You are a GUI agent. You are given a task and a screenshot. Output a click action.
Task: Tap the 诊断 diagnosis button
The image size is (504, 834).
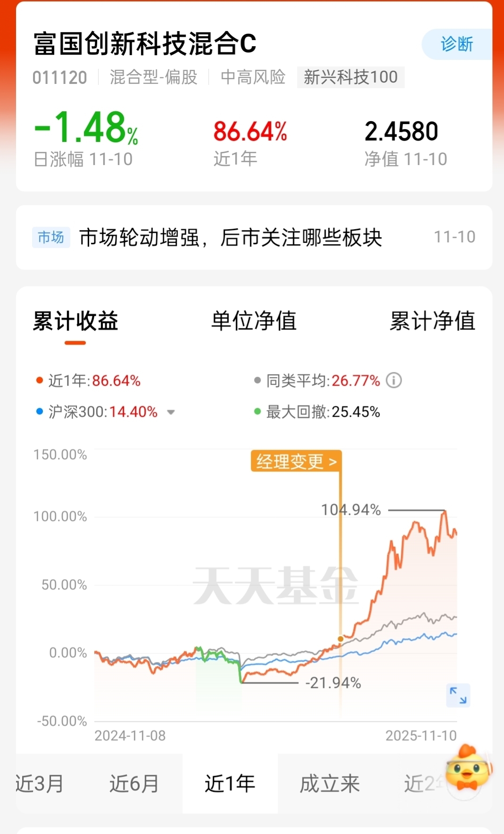457,44
